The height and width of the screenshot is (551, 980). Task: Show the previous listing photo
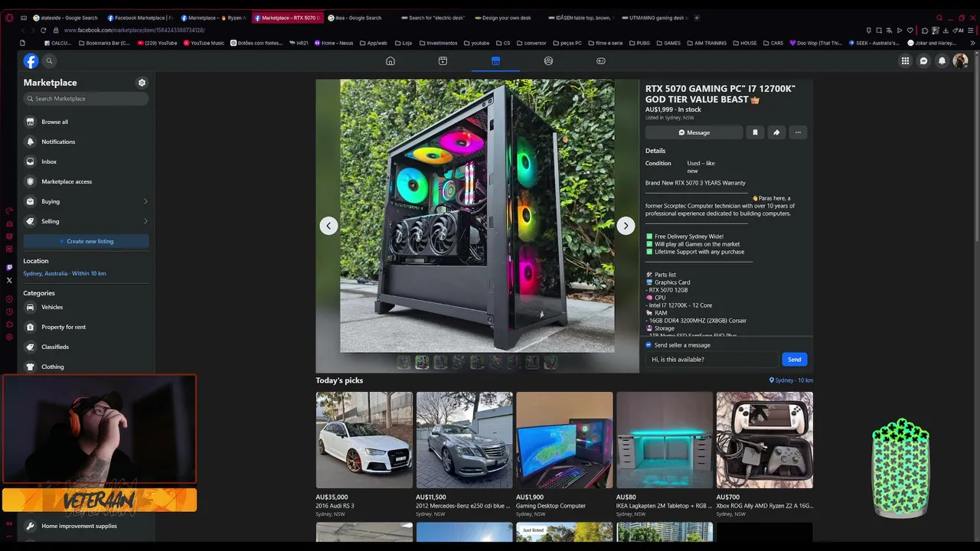328,226
